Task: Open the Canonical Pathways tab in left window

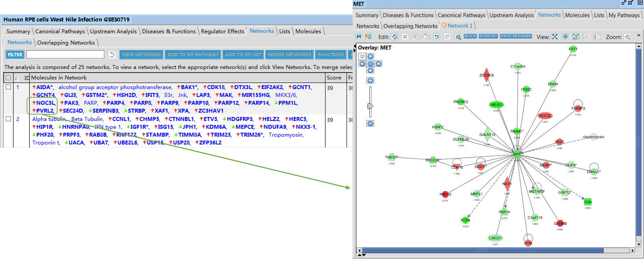Action: 60,32
